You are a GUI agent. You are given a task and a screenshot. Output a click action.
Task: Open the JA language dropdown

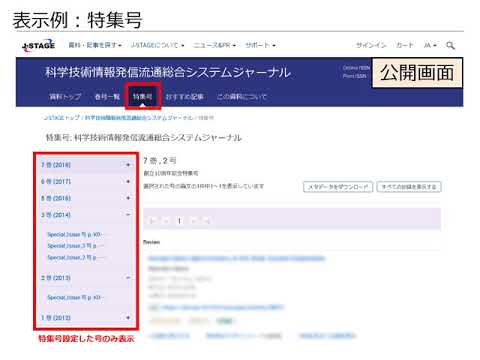point(430,45)
